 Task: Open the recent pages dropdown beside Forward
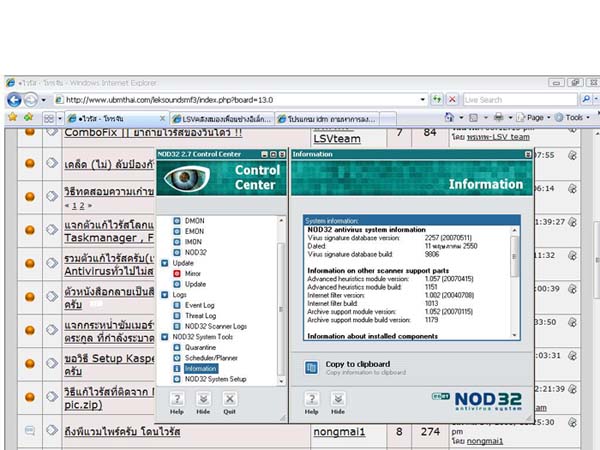(x=44, y=100)
